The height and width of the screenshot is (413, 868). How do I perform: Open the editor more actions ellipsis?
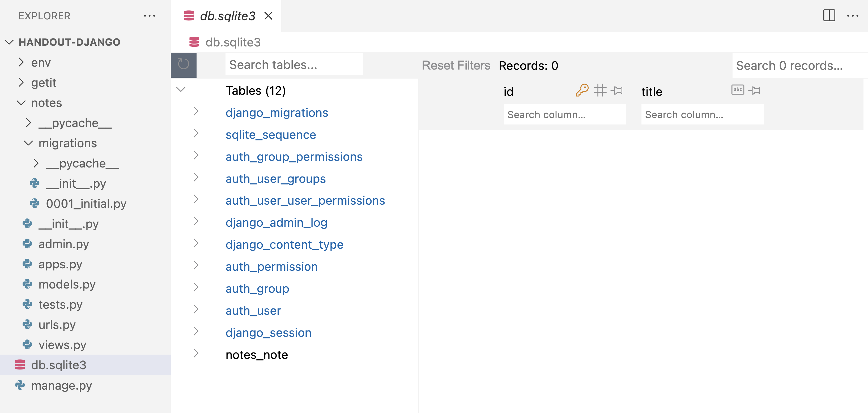point(853,15)
